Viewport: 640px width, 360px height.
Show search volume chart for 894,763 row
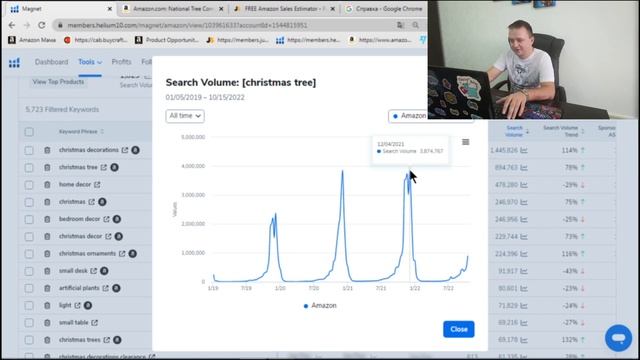click(524, 168)
